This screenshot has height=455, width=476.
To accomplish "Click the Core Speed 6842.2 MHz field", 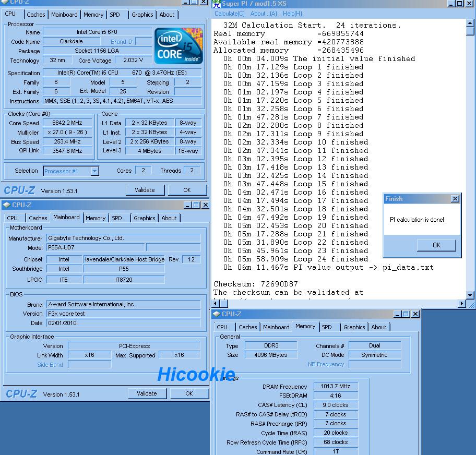I will click(x=67, y=123).
